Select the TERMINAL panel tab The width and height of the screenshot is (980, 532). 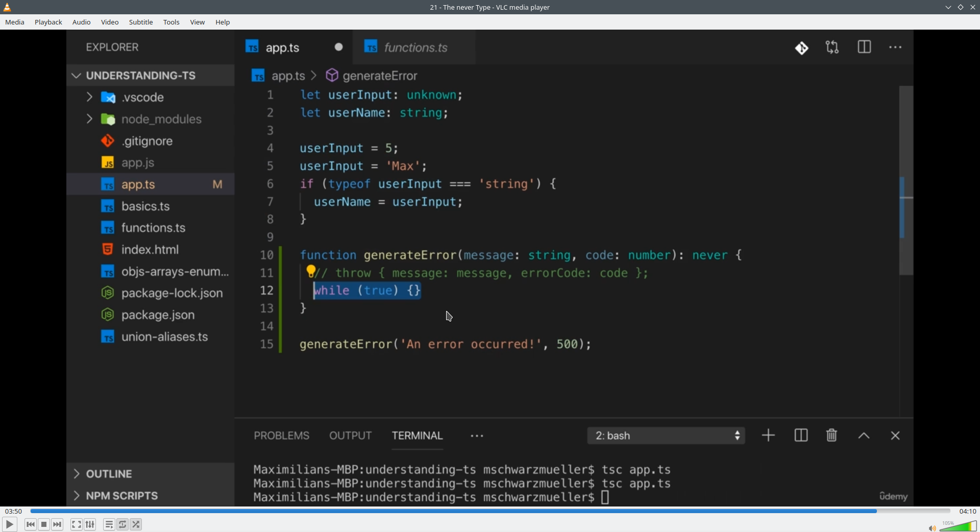(418, 436)
